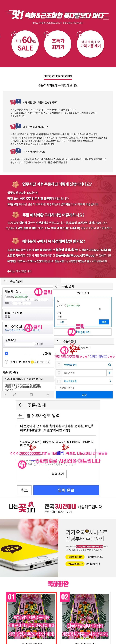Screen dimensions: 116x644
Task: Click the boxed back arrow next to 필수 추가정보 입력
Action: (20, 416)
